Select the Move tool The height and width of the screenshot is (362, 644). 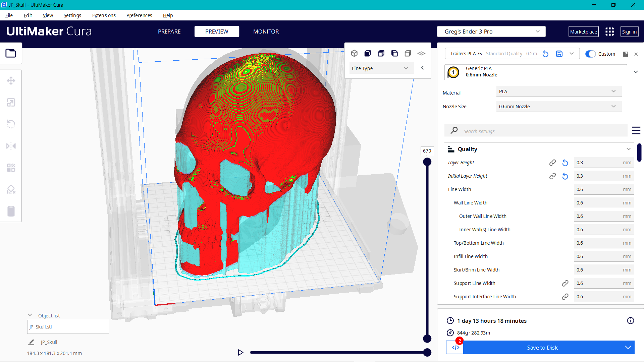pyautogui.click(x=11, y=80)
